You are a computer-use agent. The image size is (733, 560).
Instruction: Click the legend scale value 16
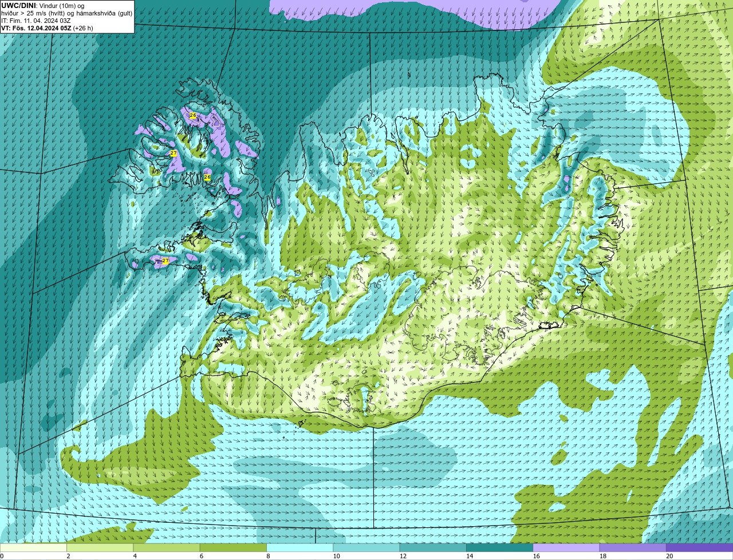[536, 556]
